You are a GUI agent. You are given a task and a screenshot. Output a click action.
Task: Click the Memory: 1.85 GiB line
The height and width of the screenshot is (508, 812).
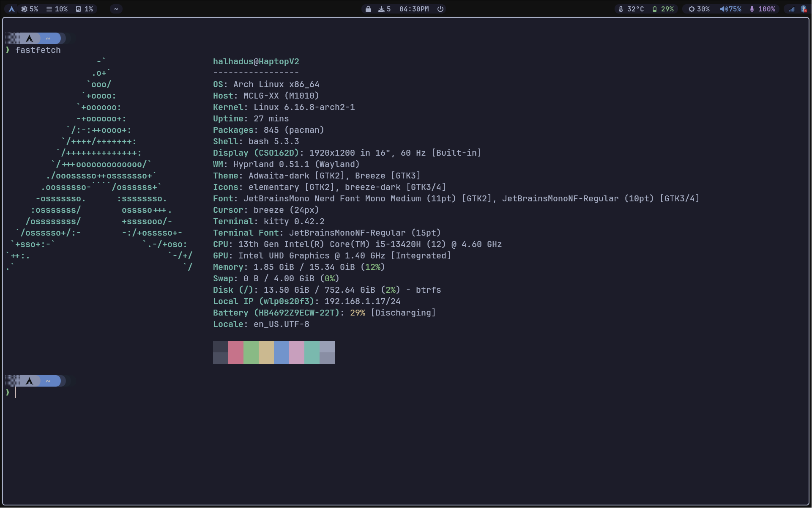pos(299,267)
